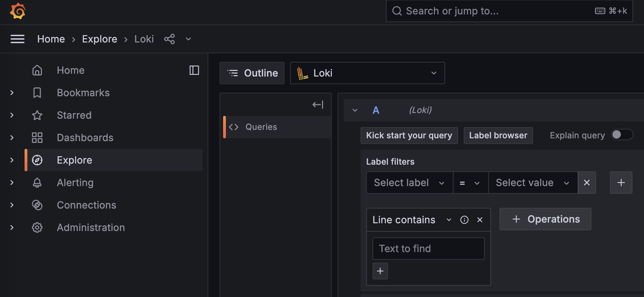Expand the Administration section chevron
Viewport: 644px width, 297px height.
(12, 227)
